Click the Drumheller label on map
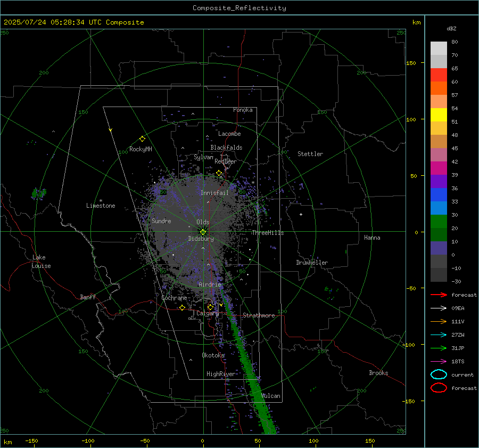Viewport: 479px width, 448px height. (x=312, y=263)
